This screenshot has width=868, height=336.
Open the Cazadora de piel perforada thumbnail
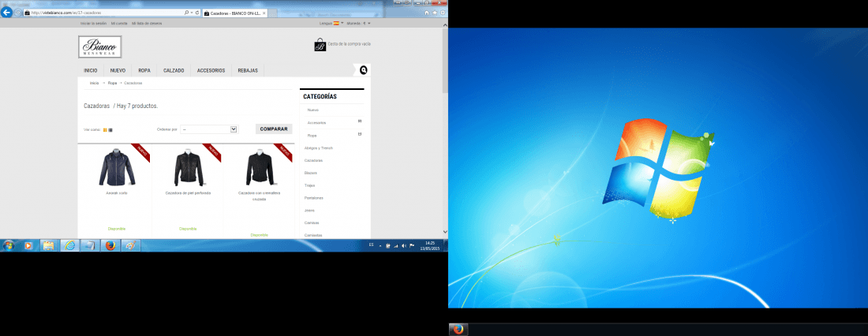(189, 167)
